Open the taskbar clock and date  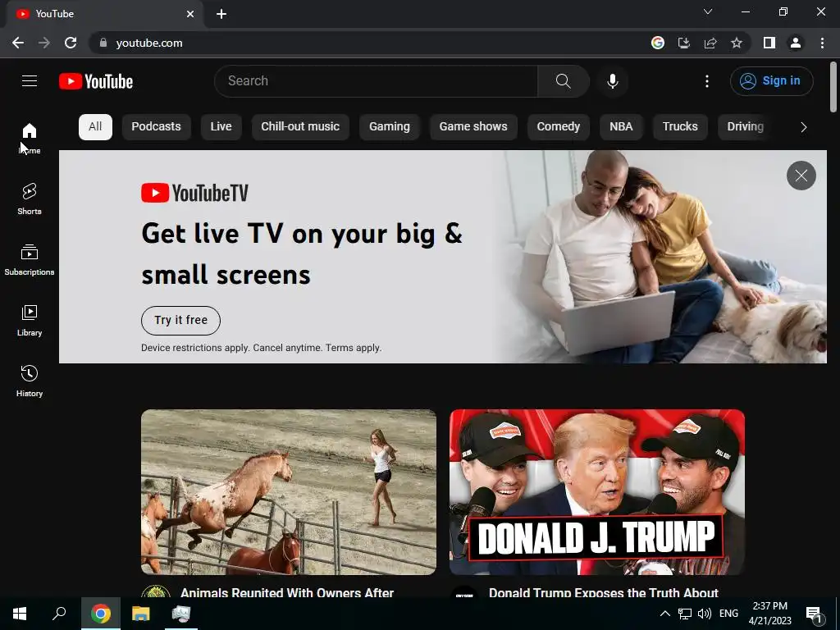click(x=769, y=614)
